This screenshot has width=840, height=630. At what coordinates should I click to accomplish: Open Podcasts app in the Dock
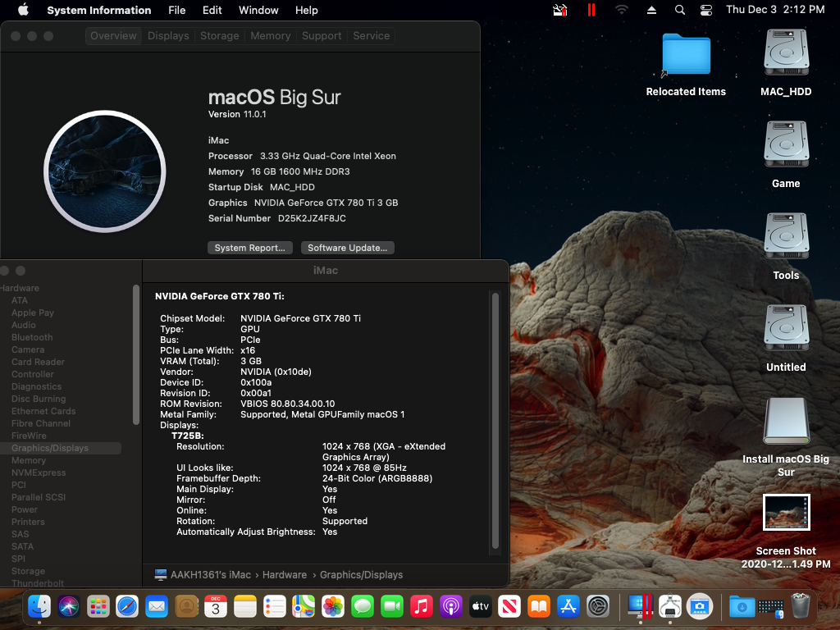[450, 607]
